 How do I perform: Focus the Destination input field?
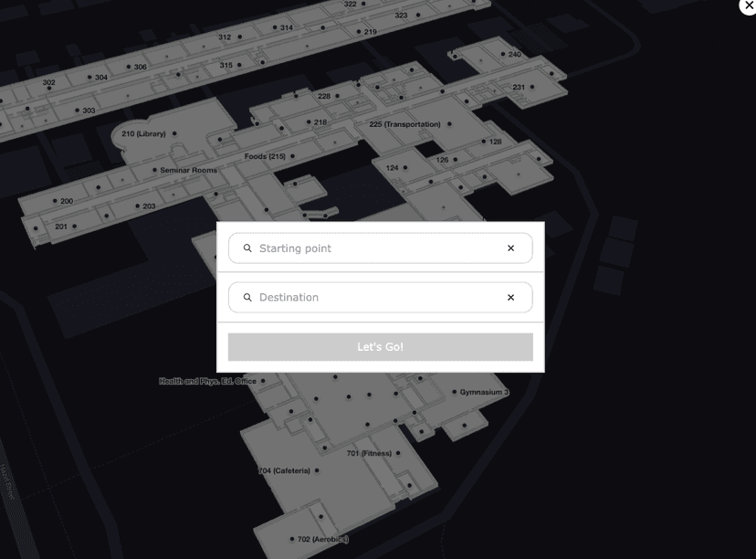(x=381, y=297)
